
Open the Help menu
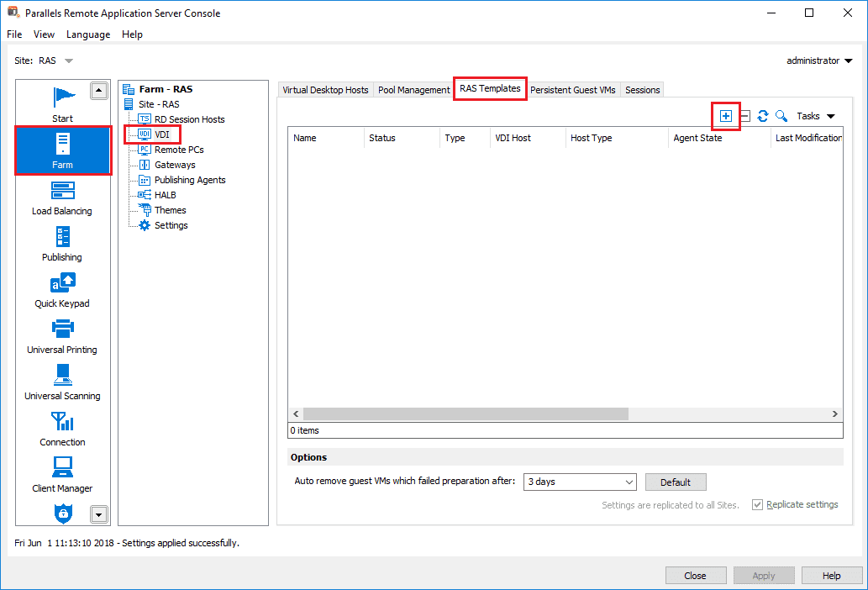click(x=132, y=34)
